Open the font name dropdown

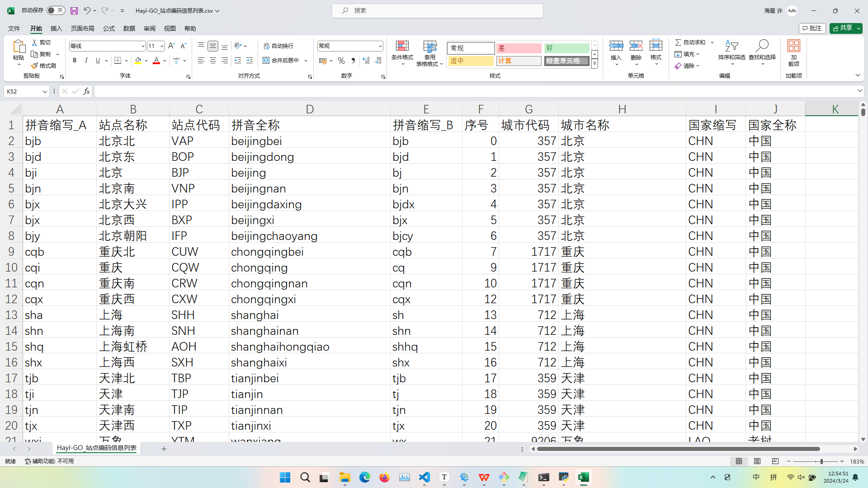pos(143,46)
